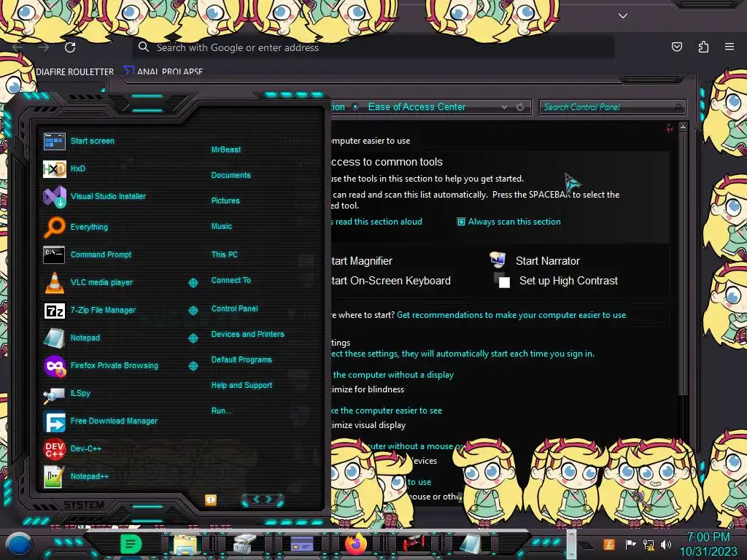The width and height of the screenshot is (747, 560).
Task: Open Visual Studio Installer
Action: 94,196
